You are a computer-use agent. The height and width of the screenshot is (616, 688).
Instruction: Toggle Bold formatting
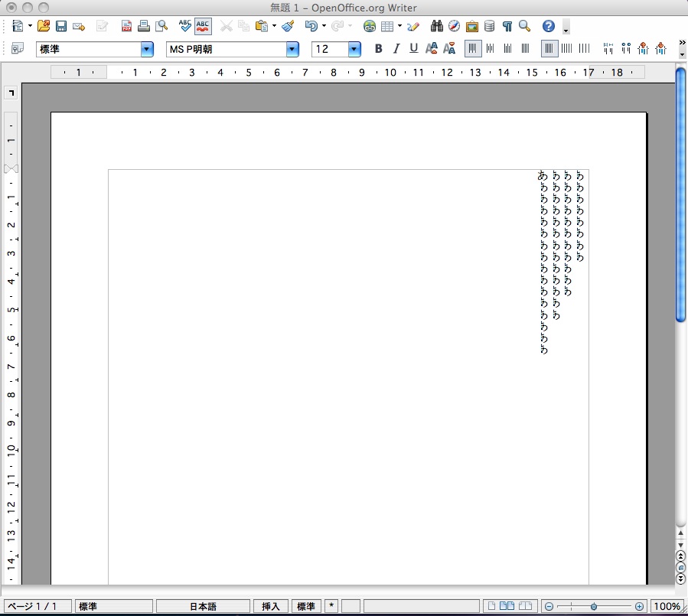(378, 48)
